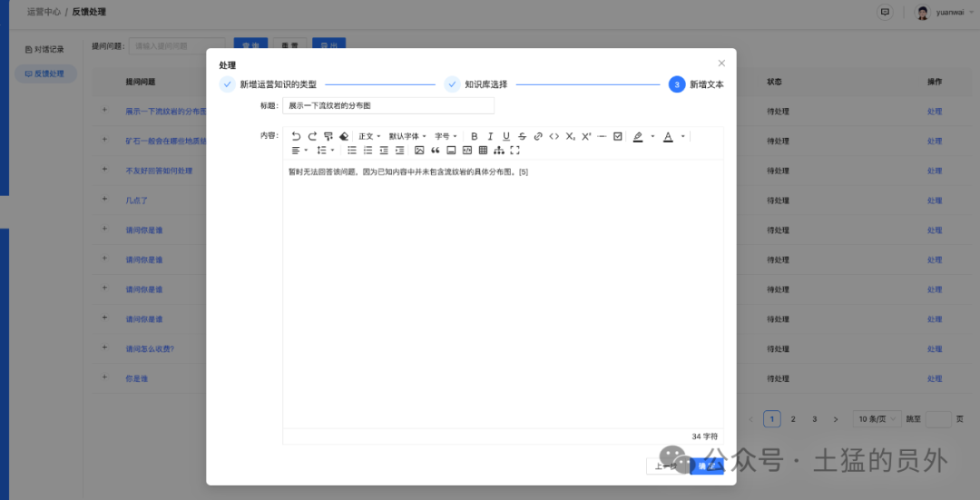Insert a callout panel block
The height and width of the screenshot is (500, 980).
point(451,150)
